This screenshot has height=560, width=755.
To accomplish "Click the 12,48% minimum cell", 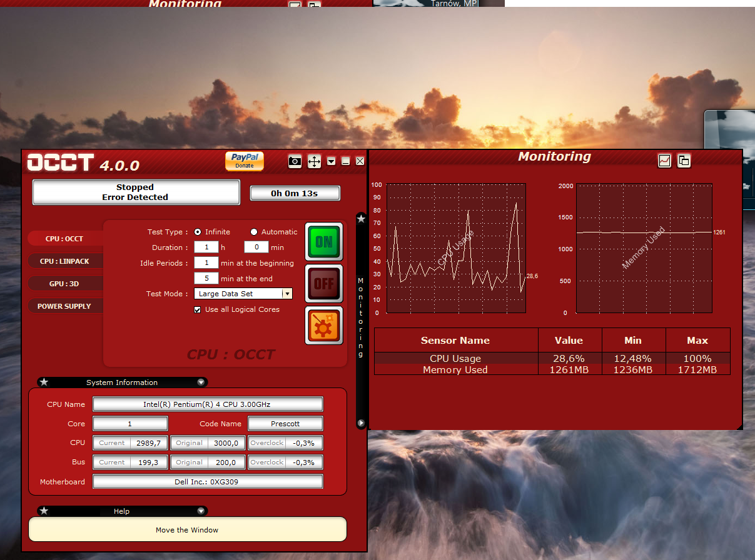I will (633, 359).
